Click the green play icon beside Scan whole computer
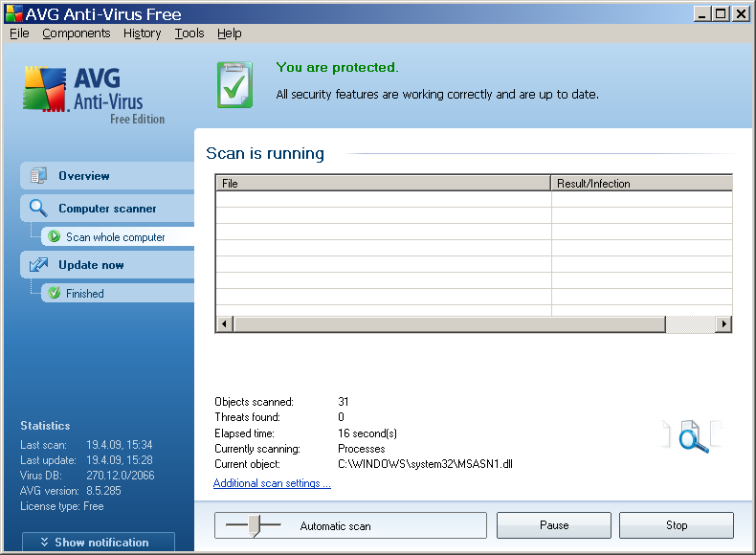756x555 pixels. (54, 236)
